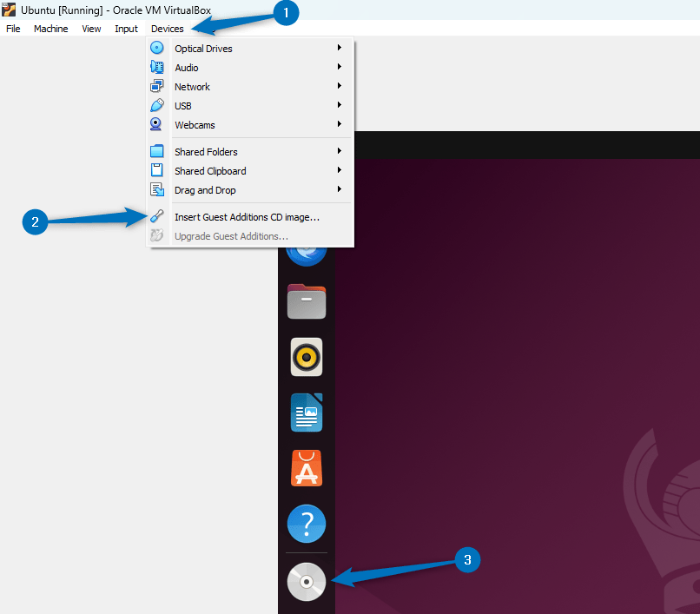Click the Drag and Drop icon

157,189
